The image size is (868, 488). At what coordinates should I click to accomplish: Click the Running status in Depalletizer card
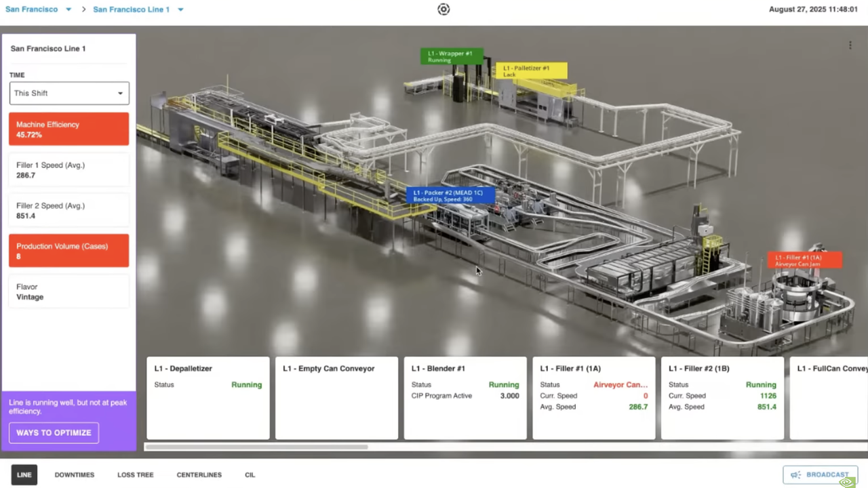247,385
